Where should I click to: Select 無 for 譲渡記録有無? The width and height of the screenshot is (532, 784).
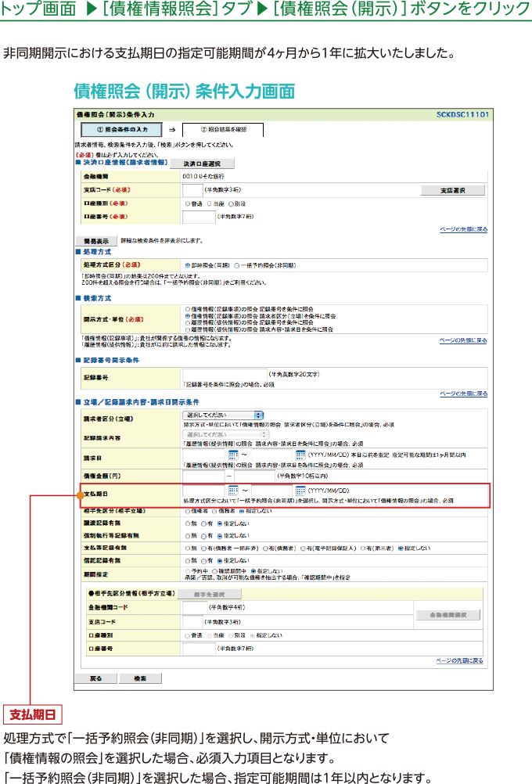click(188, 524)
